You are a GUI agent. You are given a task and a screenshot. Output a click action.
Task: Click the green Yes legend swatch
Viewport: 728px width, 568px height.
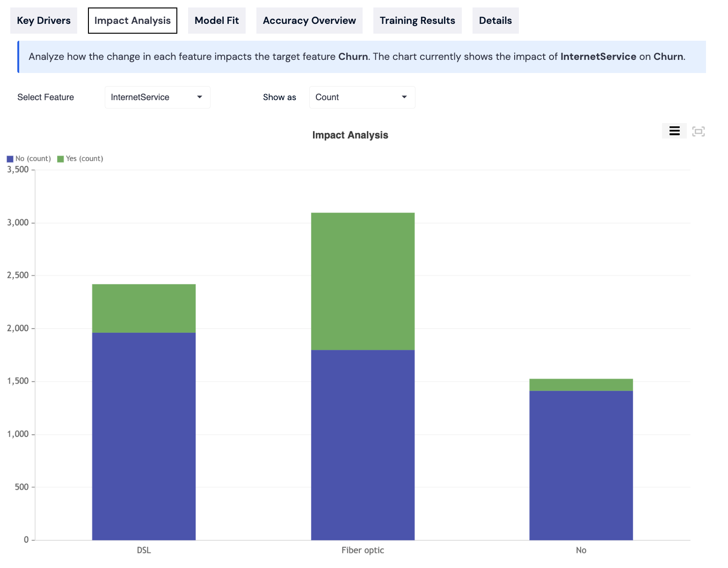(x=60, y=159)
